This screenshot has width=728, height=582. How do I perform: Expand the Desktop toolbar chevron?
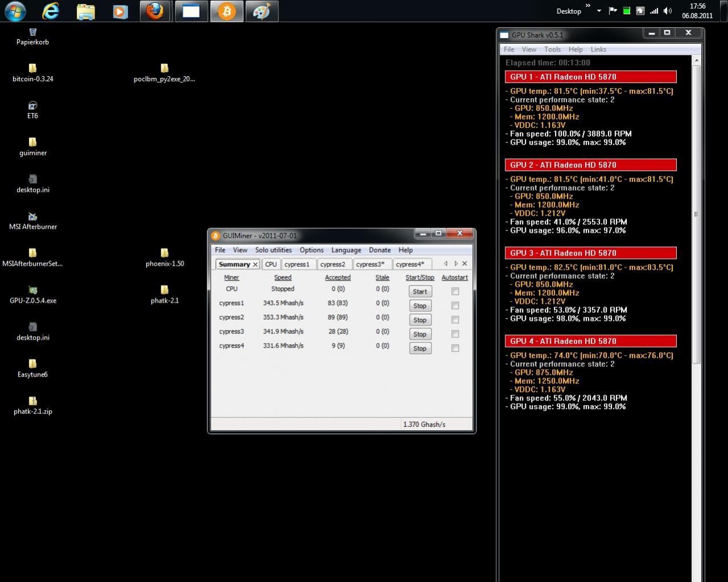point(588,6)
